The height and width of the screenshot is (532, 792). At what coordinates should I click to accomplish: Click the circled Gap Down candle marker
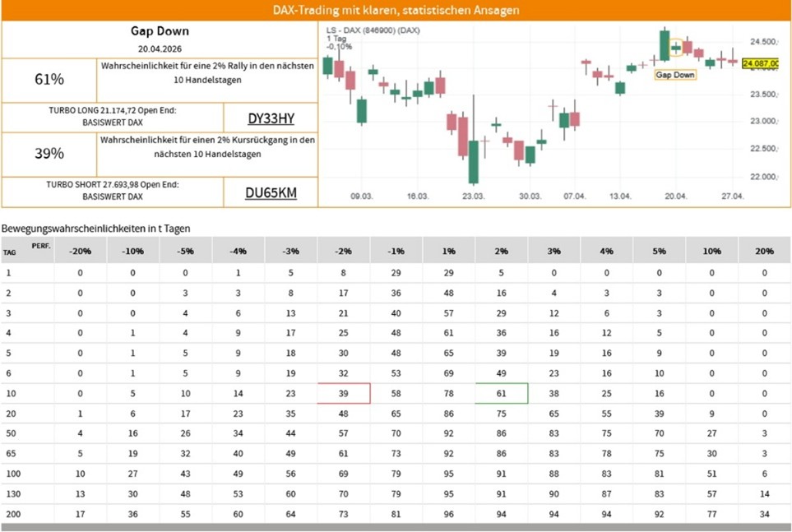[x=676, y=48]
